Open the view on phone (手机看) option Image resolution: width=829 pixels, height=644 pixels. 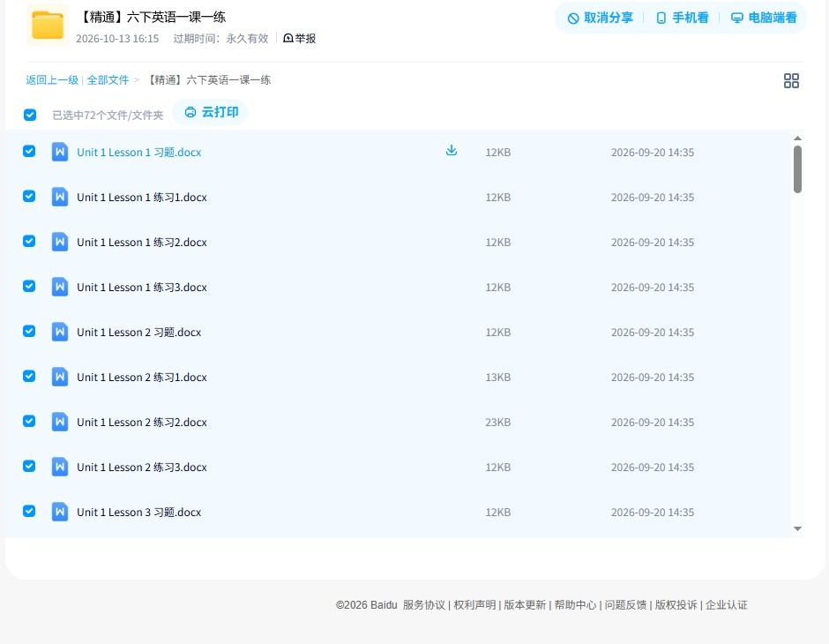pos(682,18)
